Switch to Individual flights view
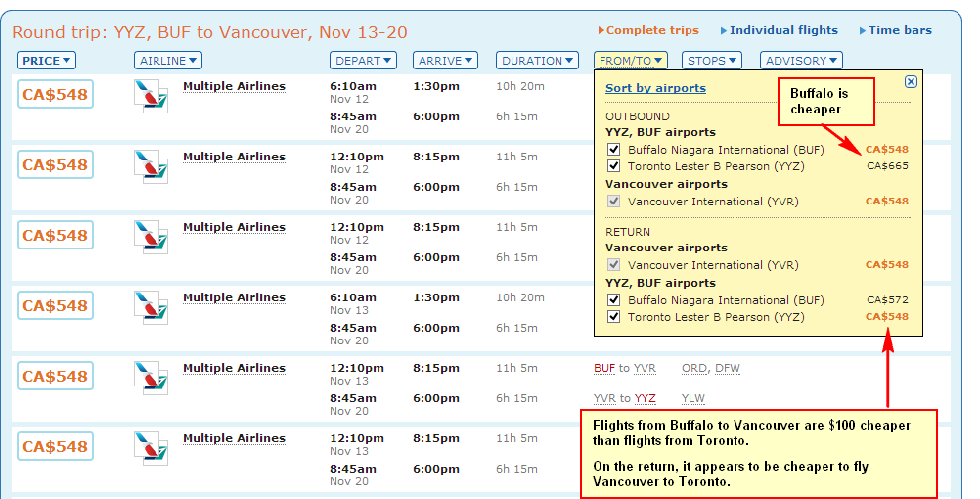This screenshot has width=980, height=499. click(779, 30)
